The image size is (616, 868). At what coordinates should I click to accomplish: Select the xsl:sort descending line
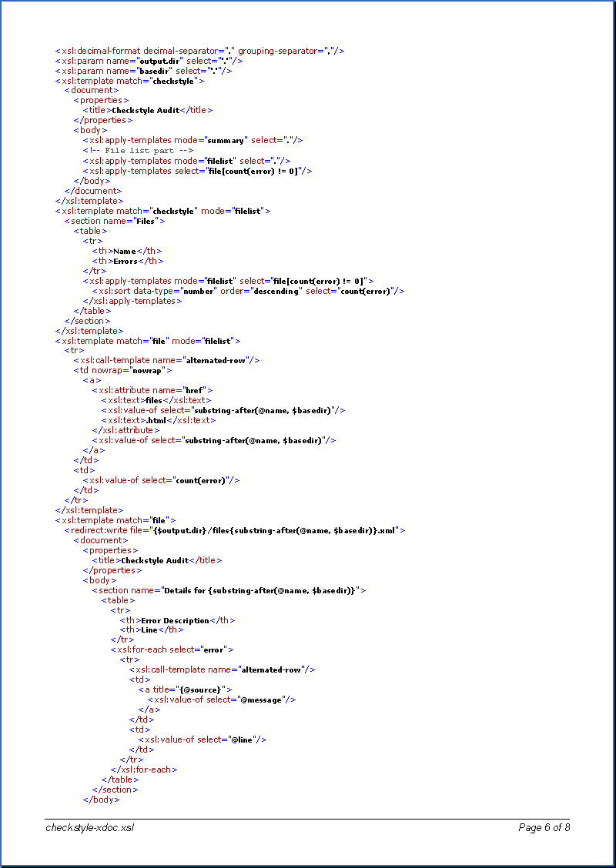(248, 291)
